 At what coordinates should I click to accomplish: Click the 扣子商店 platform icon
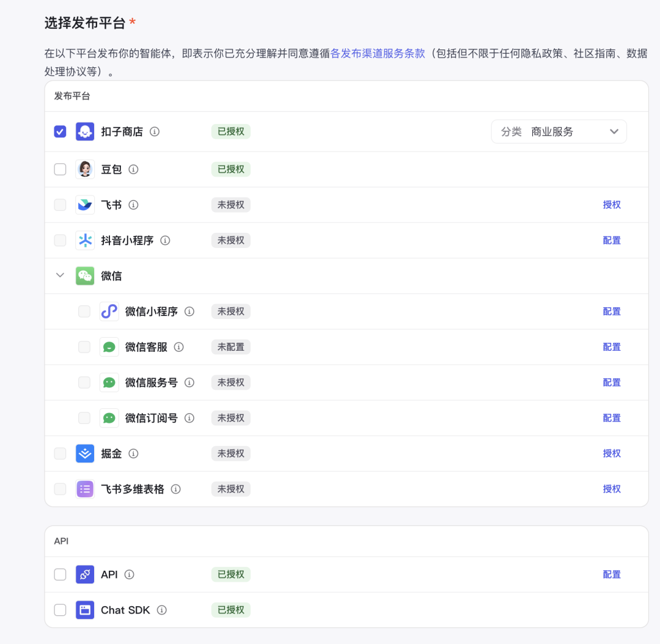point(84,132)
